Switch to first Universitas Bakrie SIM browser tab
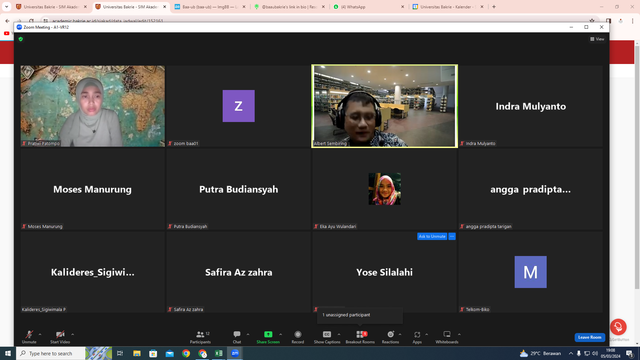Image resolution: width=640 pixels, height=360 pixels. pos(52,7)
